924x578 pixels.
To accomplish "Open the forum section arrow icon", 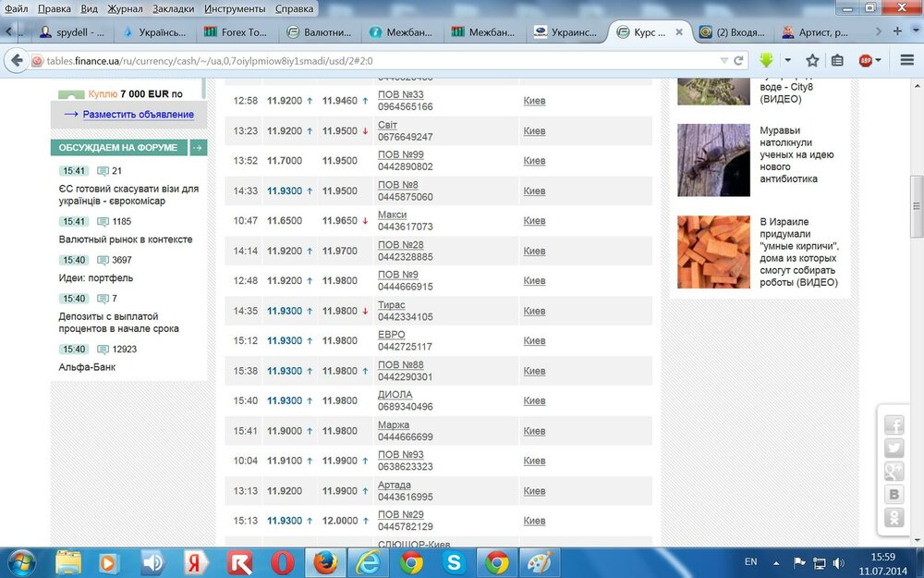I will 198,147.
